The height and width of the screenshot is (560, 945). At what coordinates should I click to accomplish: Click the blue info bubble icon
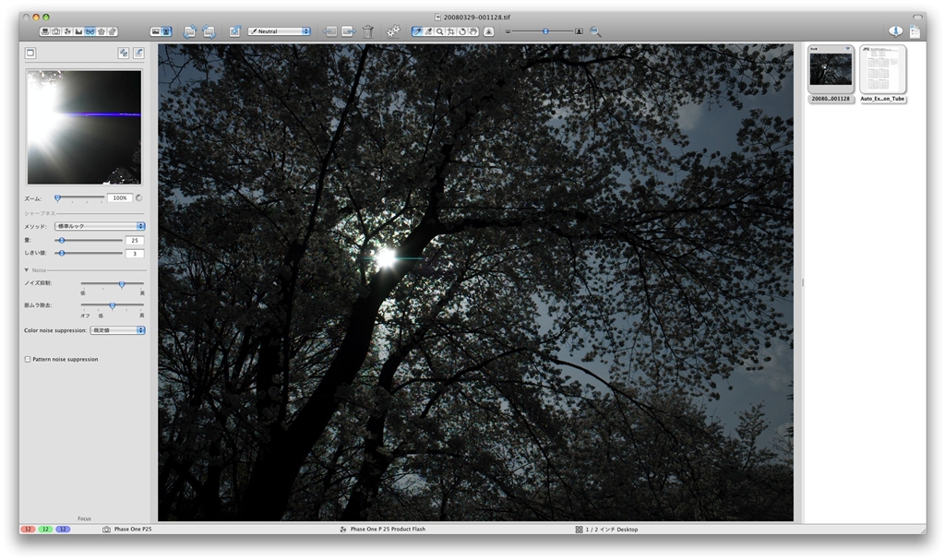pyautogui.click(x=895, y=30)
